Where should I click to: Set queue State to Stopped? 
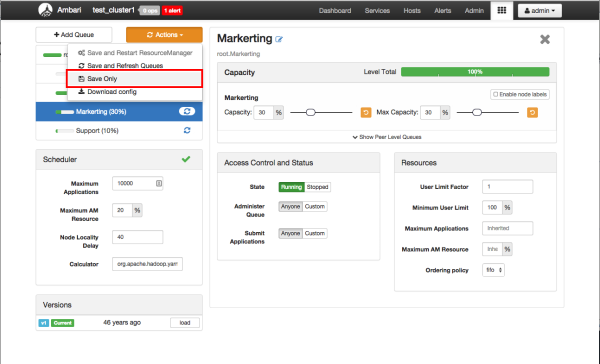[x=317, y=187]
